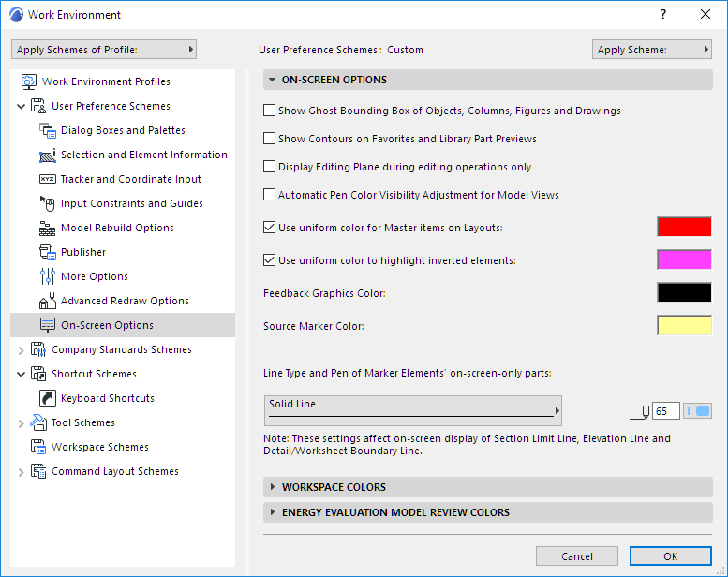This screenshot has width=728, height=577.
Task: Expand the WORKSPACE COLORS section
Action: 272,487
